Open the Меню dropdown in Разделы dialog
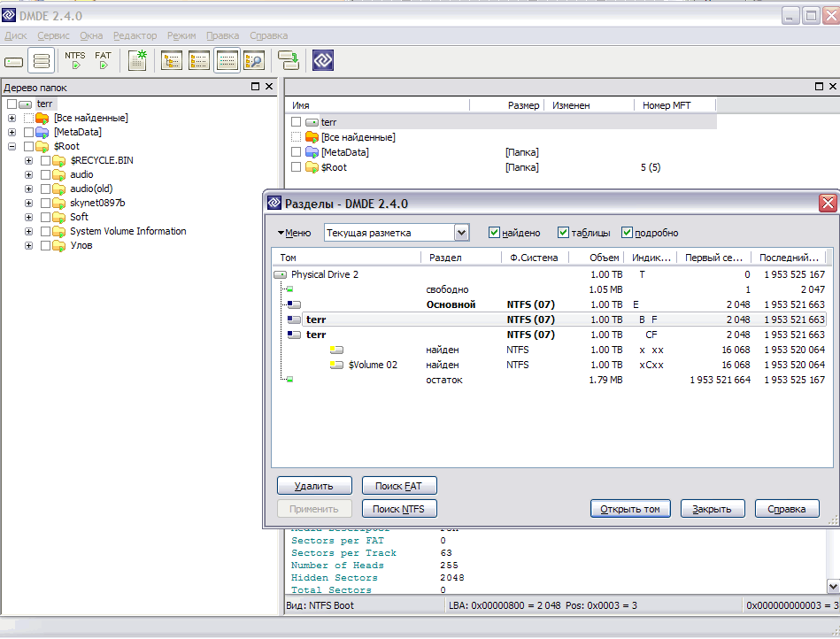 point(294,233)
